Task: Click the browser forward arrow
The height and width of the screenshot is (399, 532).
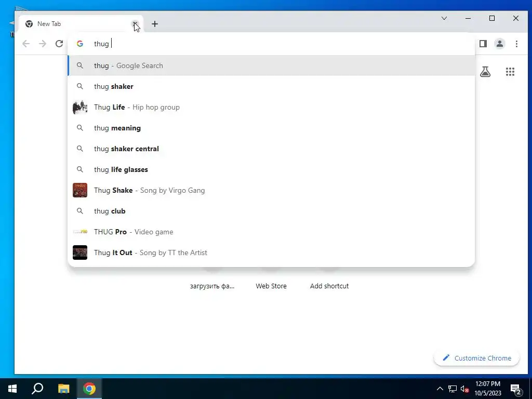Action: [43, 44]
